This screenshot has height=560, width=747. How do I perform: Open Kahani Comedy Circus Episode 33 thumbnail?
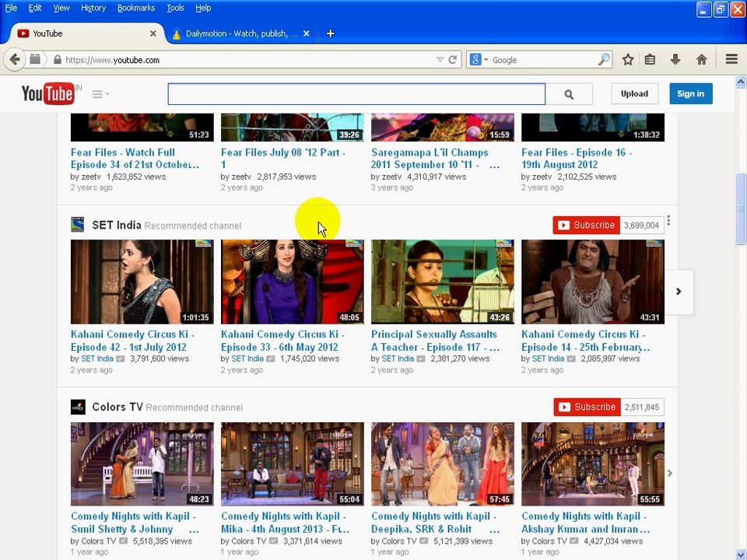292,282
